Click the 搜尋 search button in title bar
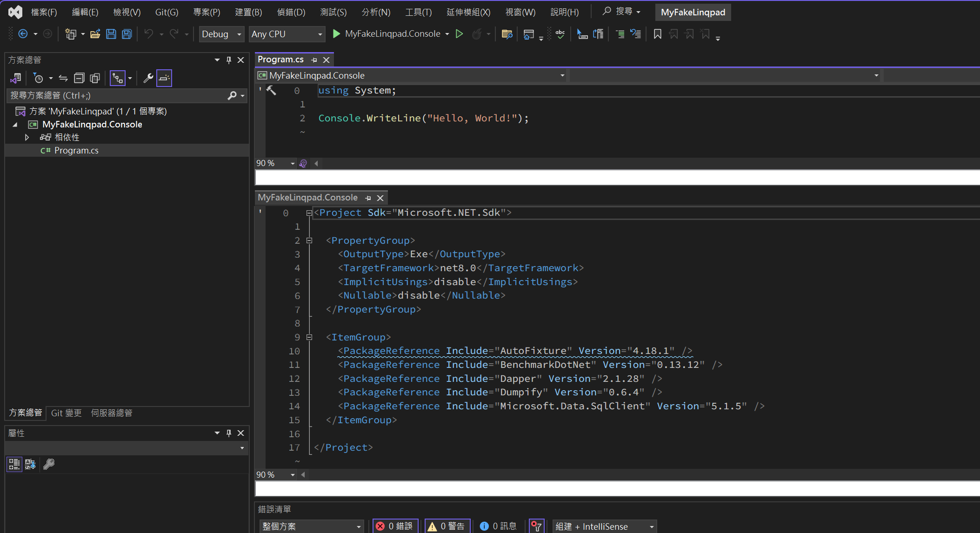Viewport: 980px width, 533px height. tap(622, 12)
